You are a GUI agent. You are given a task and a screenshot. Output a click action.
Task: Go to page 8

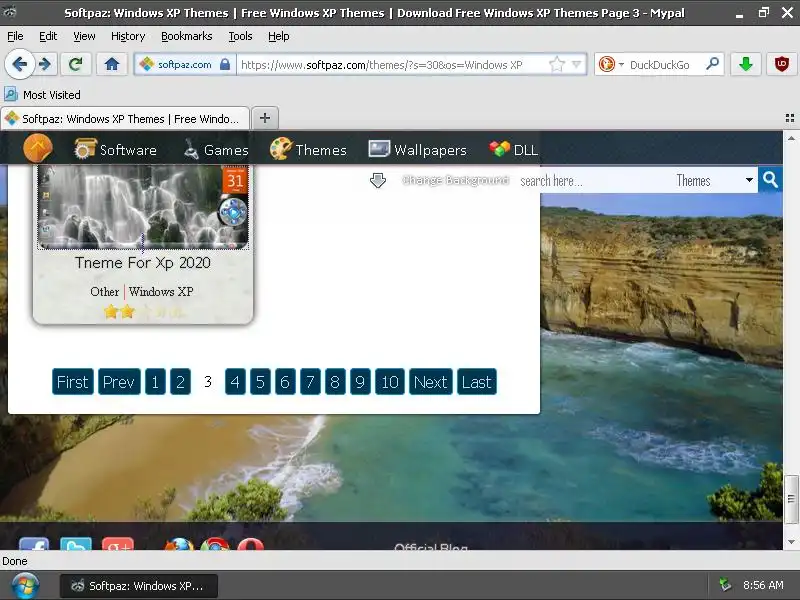coord(335,382)
